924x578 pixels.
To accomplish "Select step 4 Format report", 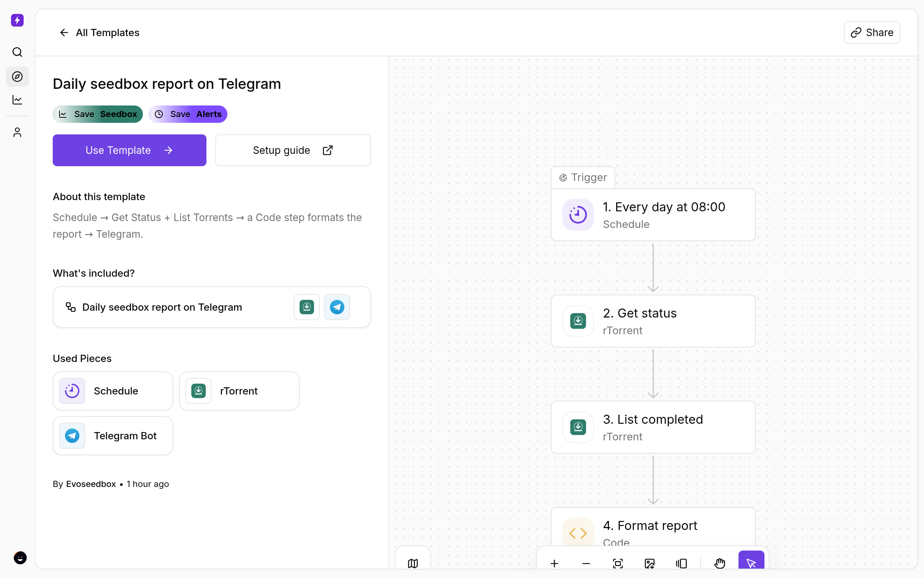I will [653, 527].
